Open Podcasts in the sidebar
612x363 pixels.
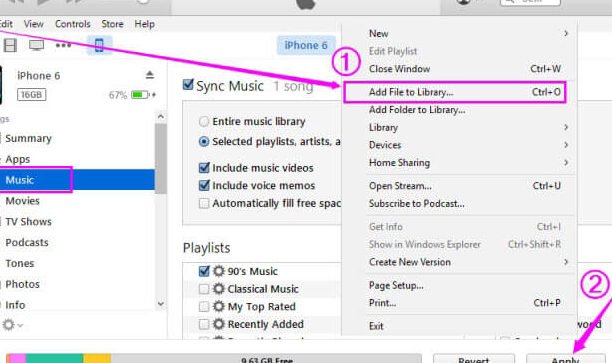coord(27,242)
